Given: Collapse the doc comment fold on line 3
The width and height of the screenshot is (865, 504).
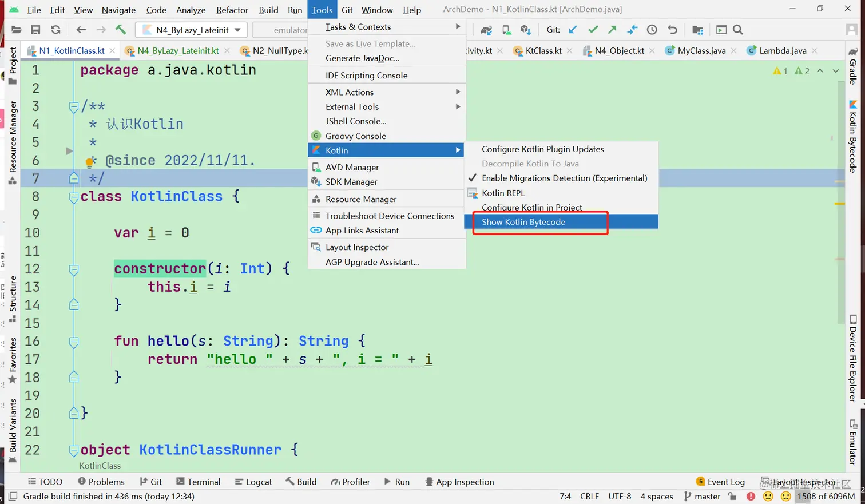Looking at the screenshot, I should point(74,106).
